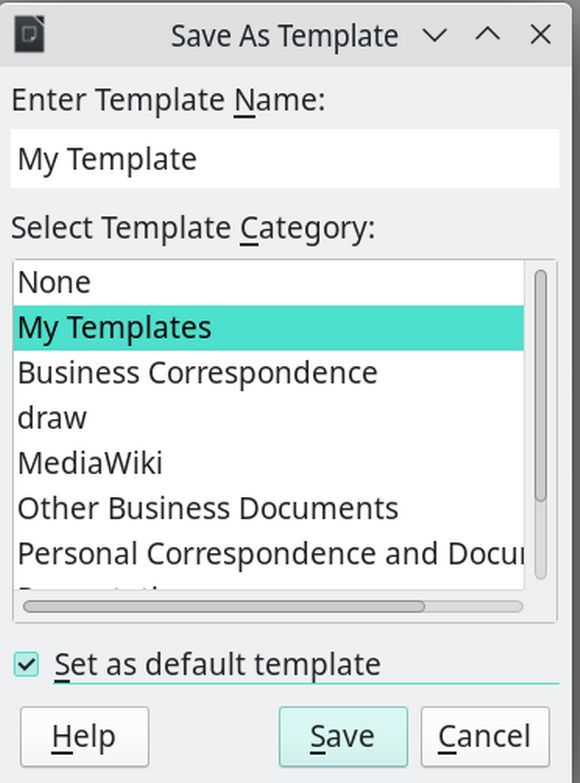Minimize dialog with the down chevron icon
This screenshot has height=783, width=580.
tap(434, 35)
